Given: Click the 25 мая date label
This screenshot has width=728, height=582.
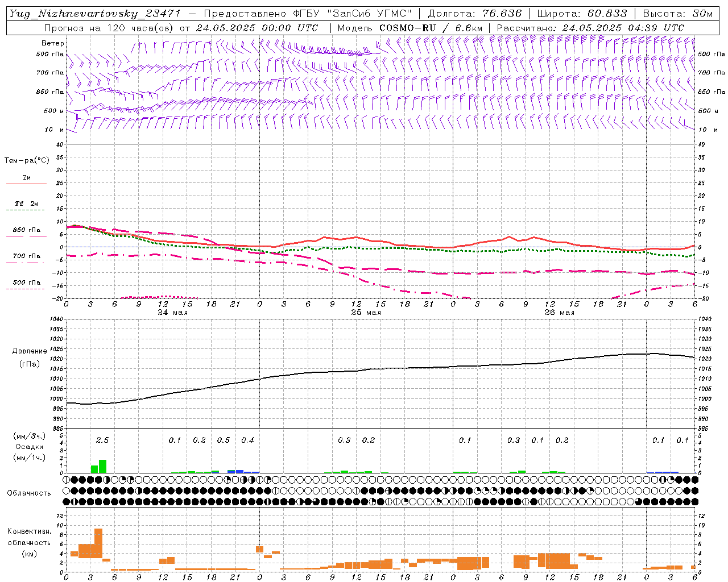Looking at the screenshot, I should click(x=366, y=313).
